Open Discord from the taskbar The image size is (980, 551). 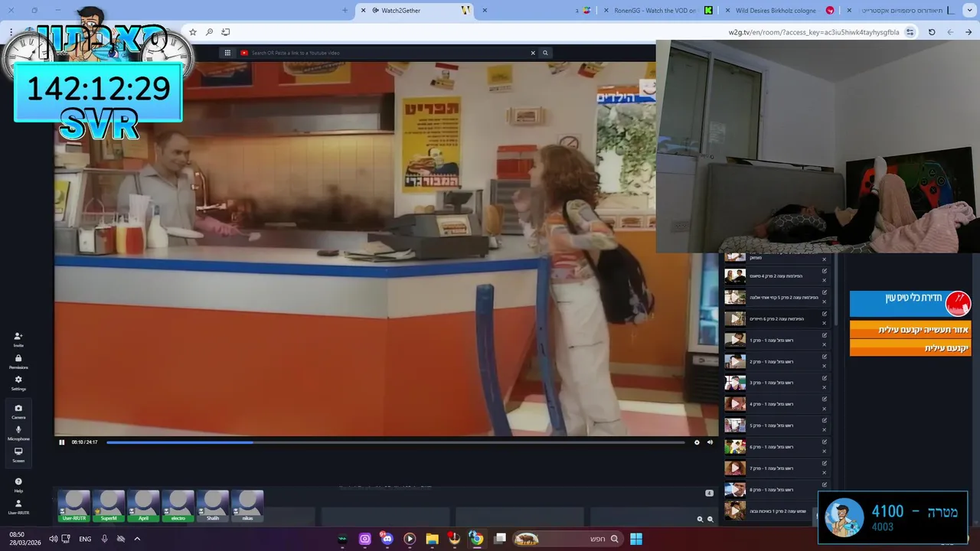(387, 539)
